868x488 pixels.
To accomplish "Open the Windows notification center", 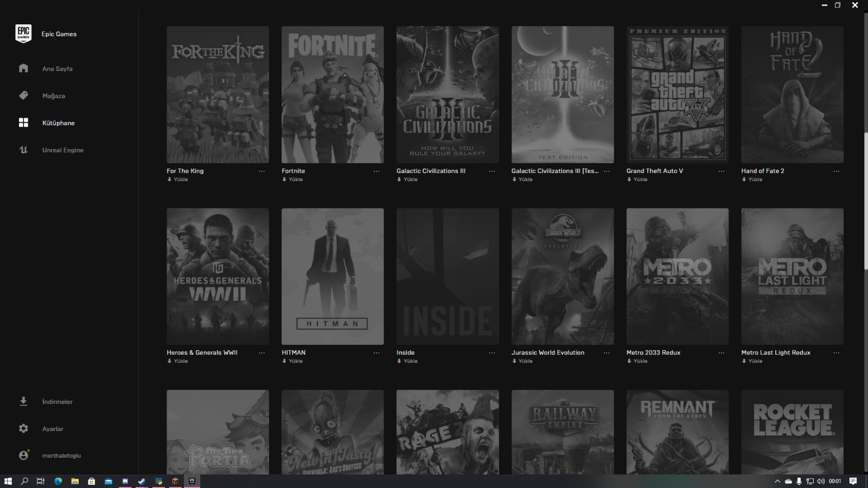I will coord(853,481).
